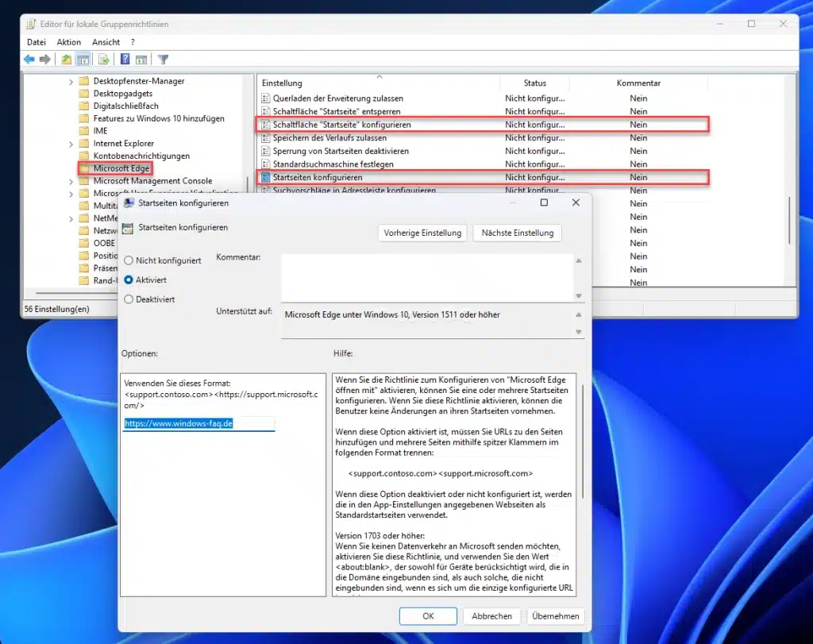Expand the Internet Explorer tree node
Viewport: 813px width, 644px height.
point(71,144)
